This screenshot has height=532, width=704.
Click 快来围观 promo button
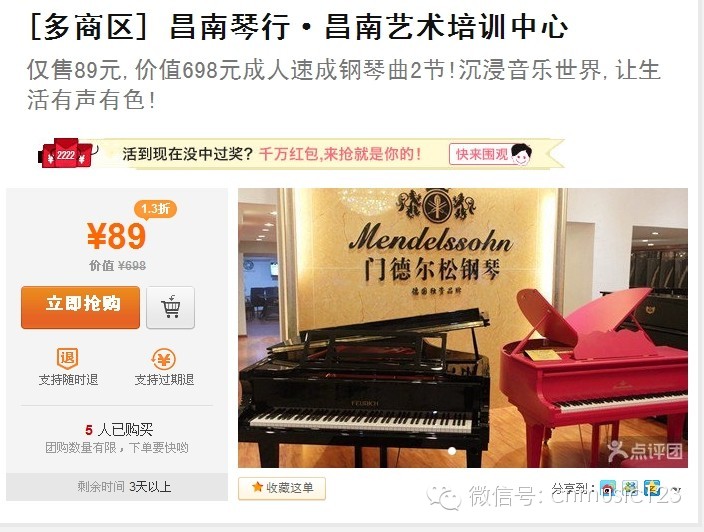point(490,154)
